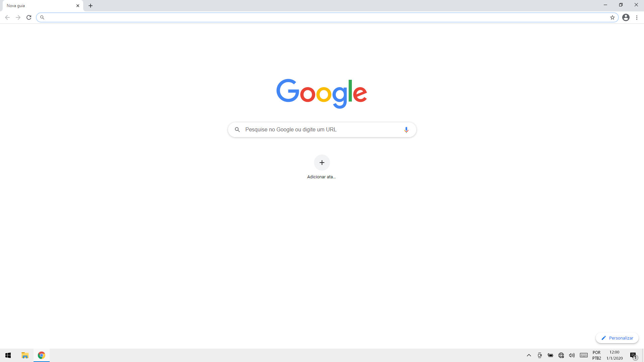Bookmark this page with the star icon
Viewport: 644px width, 362px height.
pos(612,17)
